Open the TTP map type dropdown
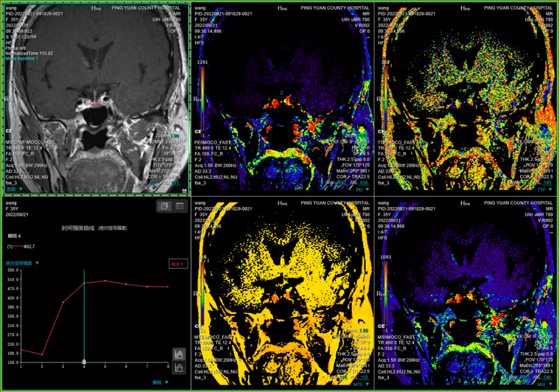The width and height of the screenshot is (559, 392). pyautogui.click(x=545, y=190)
